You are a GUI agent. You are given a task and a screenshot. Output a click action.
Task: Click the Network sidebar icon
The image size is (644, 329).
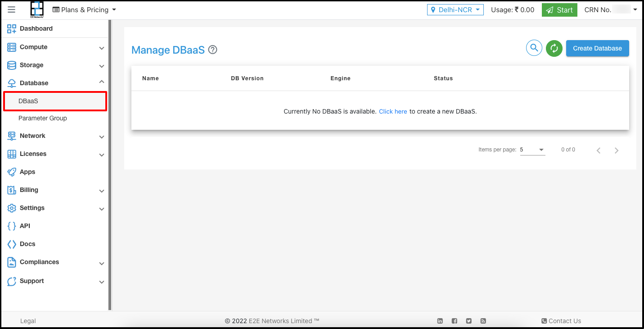click(12, 136)
